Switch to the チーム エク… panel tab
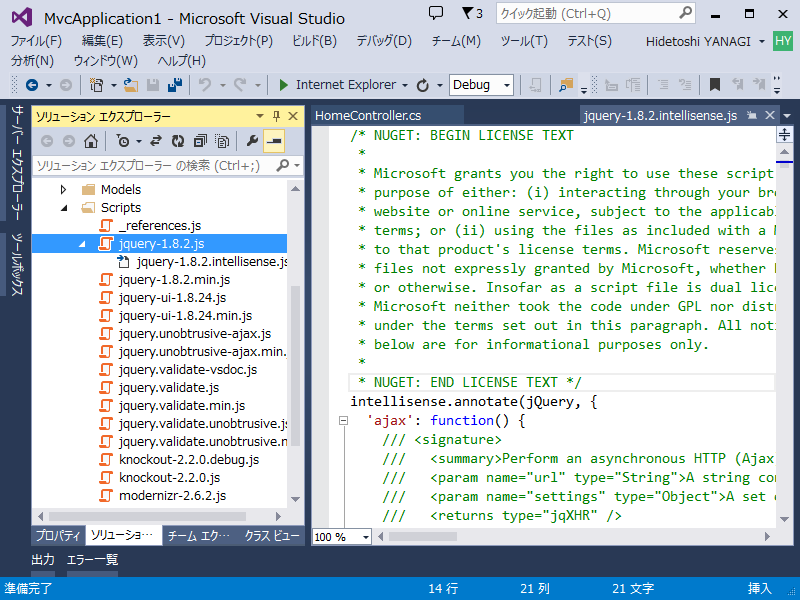The image size is (800, 600). point(199,536)
